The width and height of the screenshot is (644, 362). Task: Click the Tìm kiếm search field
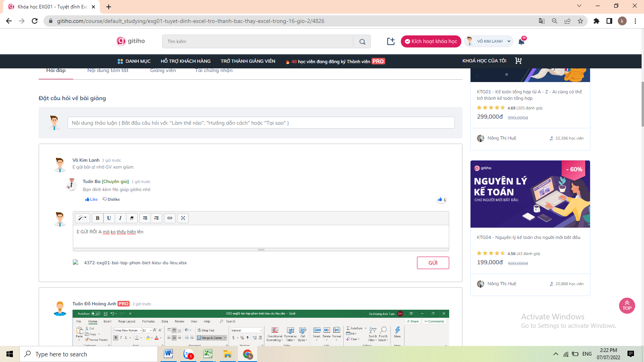[x=258, y=41]
